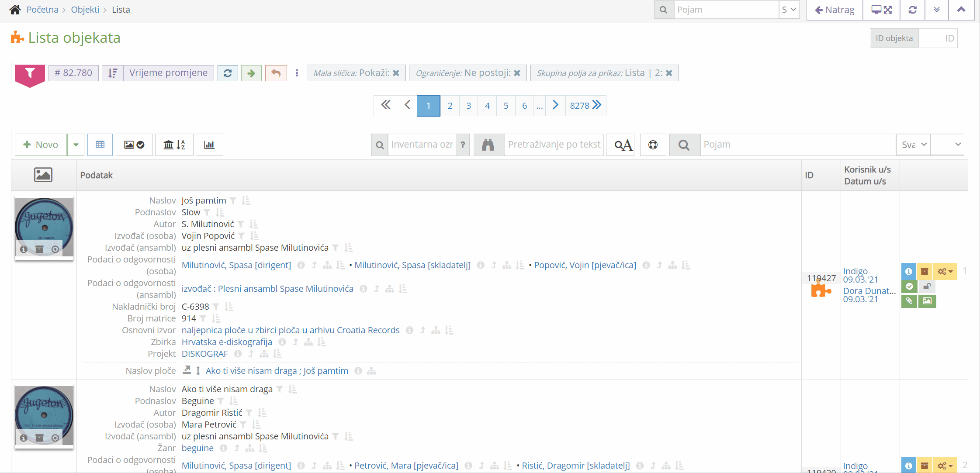Toggle the unlock padlock on record 119427

(x=927, y=287)
